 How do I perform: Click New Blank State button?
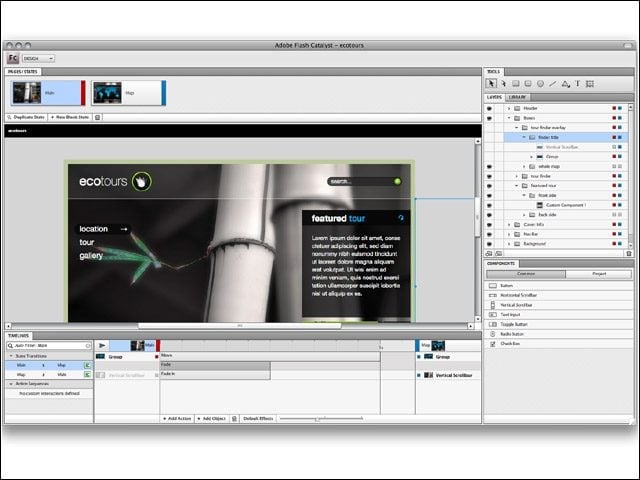(70, 117)
